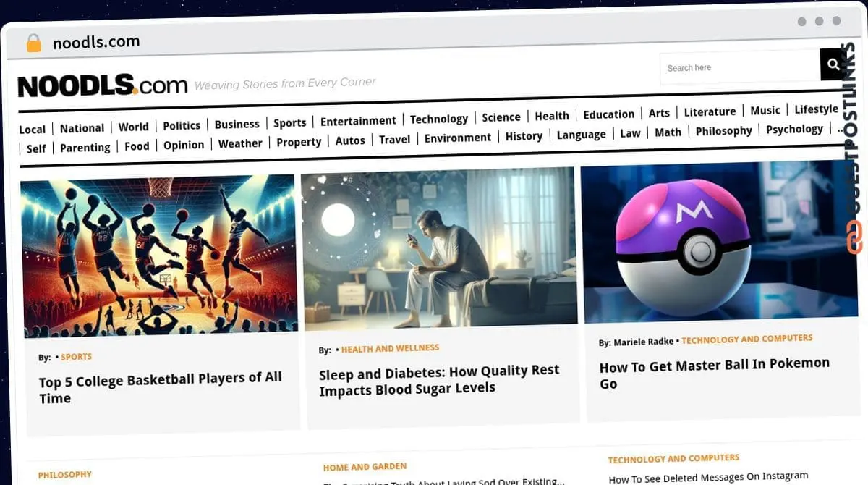Image resolution: width=868 pixels, height=485 pixels.
Task: Select the Lifestyle category
Action: pyautogui.click(x=816, y=109)
